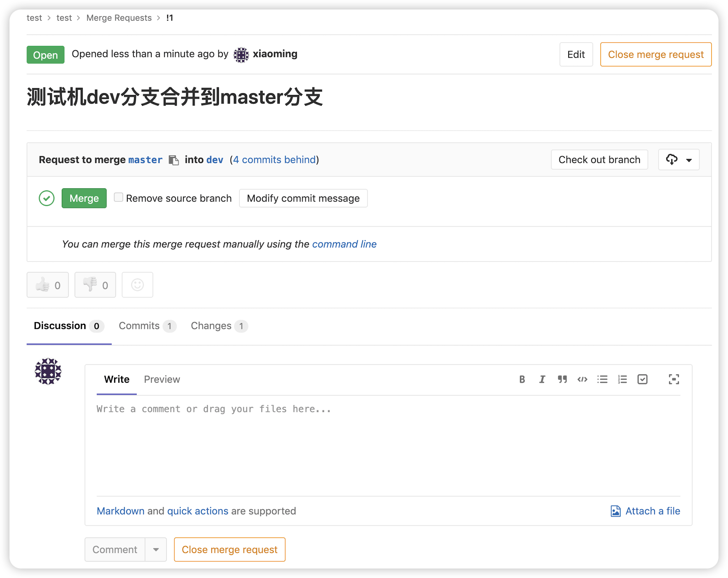Insert code using the code icon
728x578 pixels.
(x=582, y=379)
